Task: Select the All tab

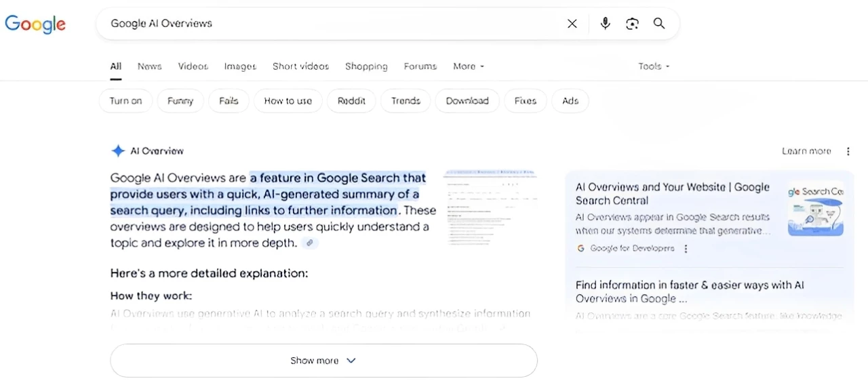Action: 116,66
